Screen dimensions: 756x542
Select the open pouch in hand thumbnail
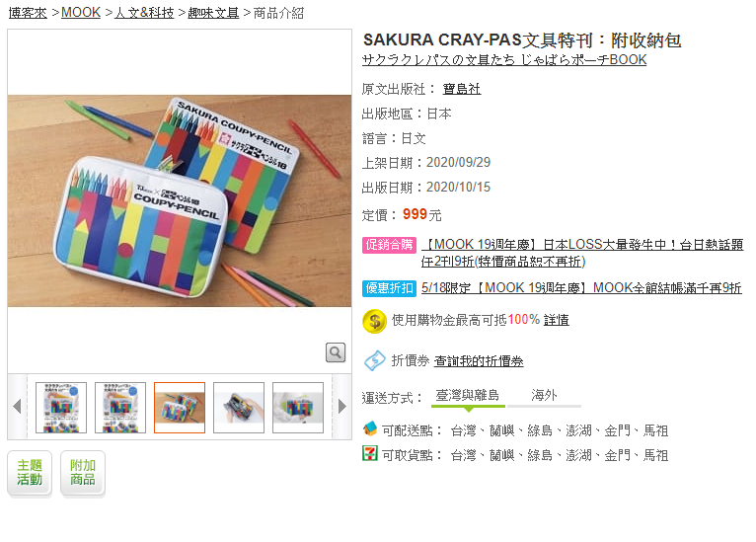tap(239, 408)
